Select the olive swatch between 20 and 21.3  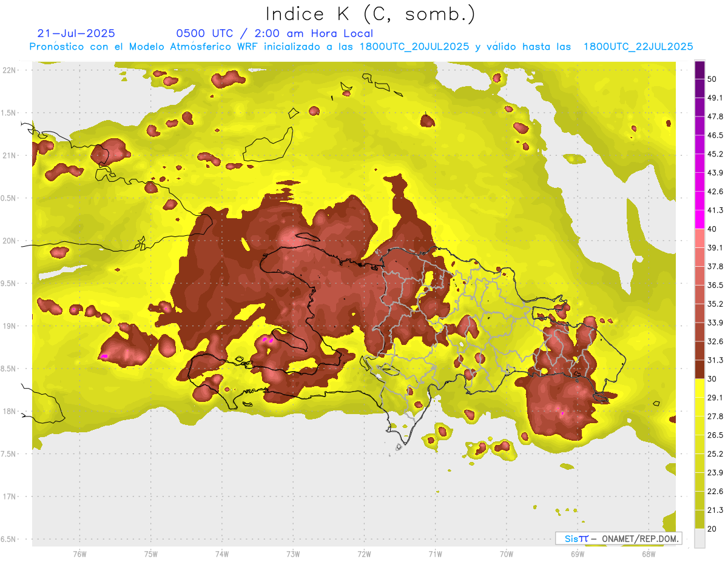point(699,520)
